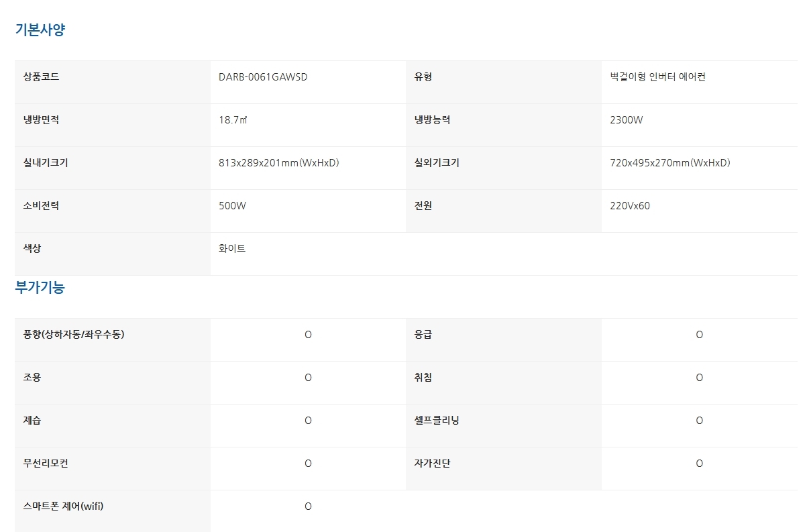Click the 색상 화이트 value
Viewport: 811px width, 532px height.
(232, 249)
